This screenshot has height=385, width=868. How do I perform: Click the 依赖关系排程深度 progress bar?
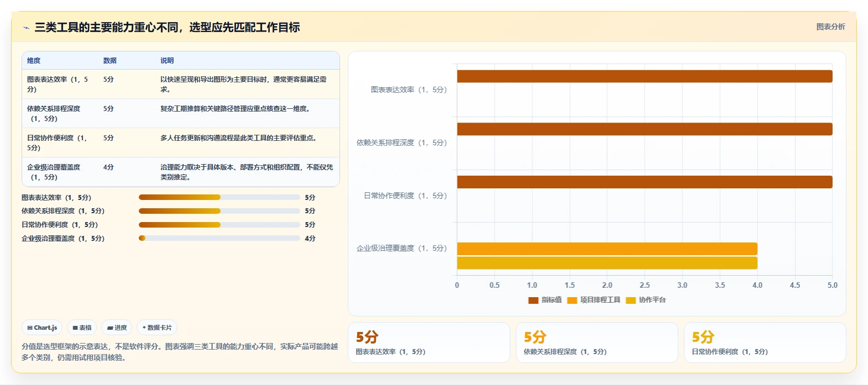(x=219, y=211)
